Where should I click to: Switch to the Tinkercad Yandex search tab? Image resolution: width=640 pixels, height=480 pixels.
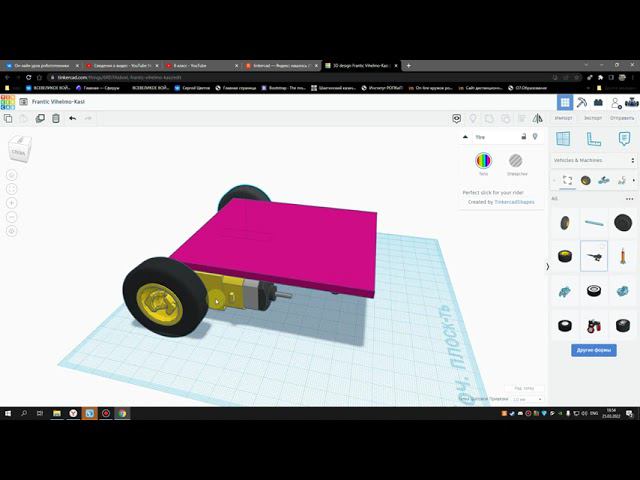tap(281, 66)
